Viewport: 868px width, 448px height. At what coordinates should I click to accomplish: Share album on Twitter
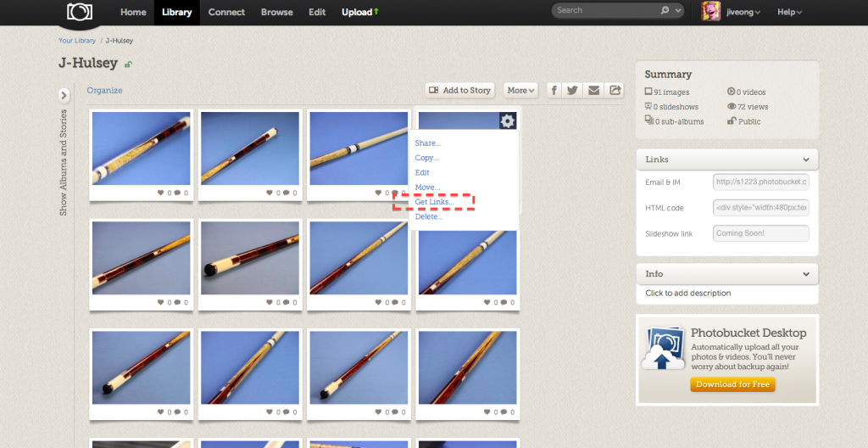[572, 91]
